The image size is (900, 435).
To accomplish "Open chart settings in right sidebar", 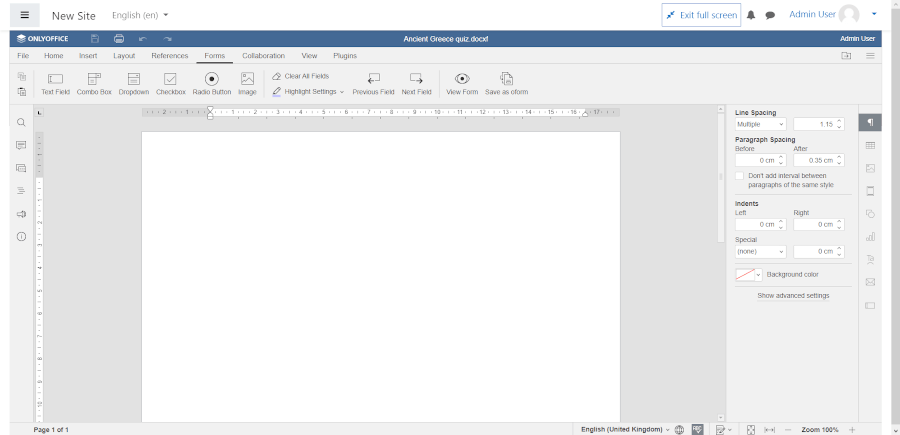I will [870, 236].
